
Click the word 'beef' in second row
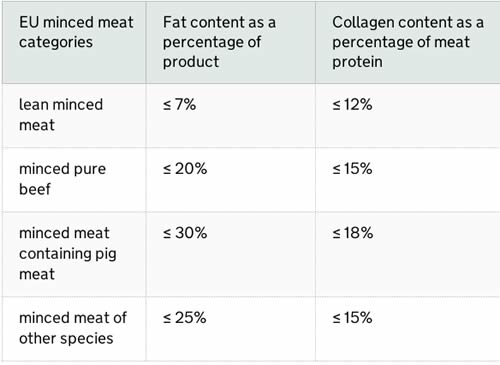click(x=35, y=189)
